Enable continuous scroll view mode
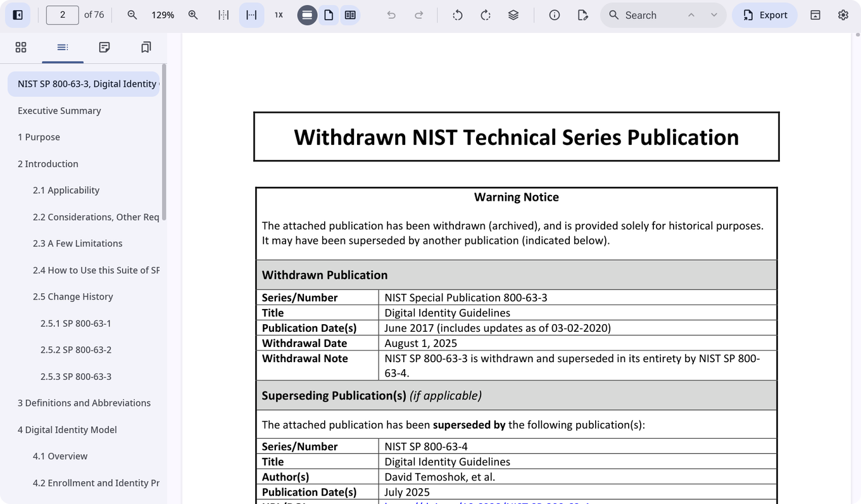The width and height of the screenshot is (861, 504). click(x=307, y=15)
